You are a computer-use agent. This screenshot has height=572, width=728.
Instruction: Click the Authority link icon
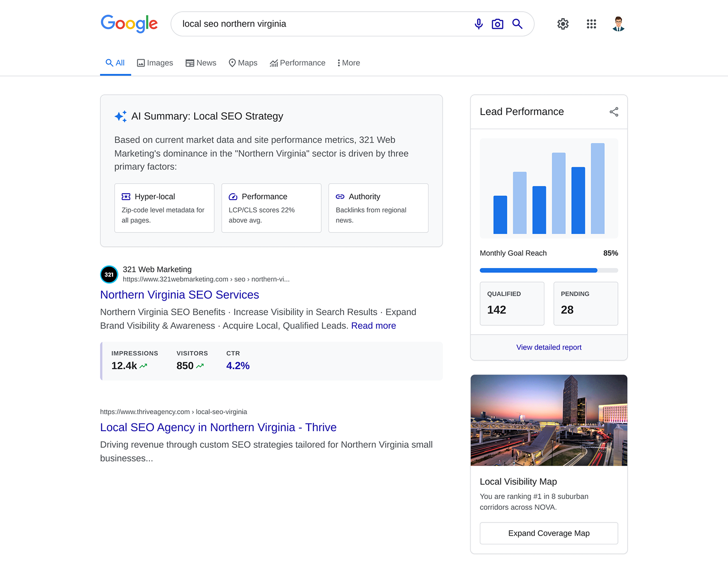click(340, 197)
